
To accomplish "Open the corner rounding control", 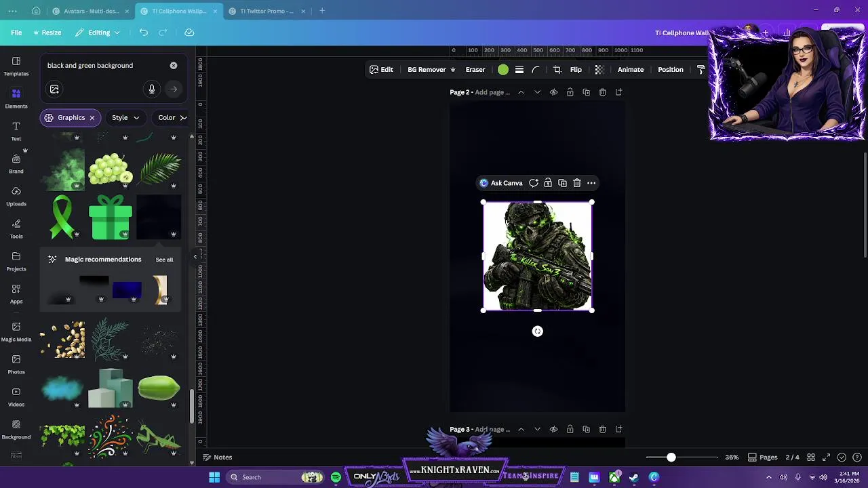I will point(536,70).
